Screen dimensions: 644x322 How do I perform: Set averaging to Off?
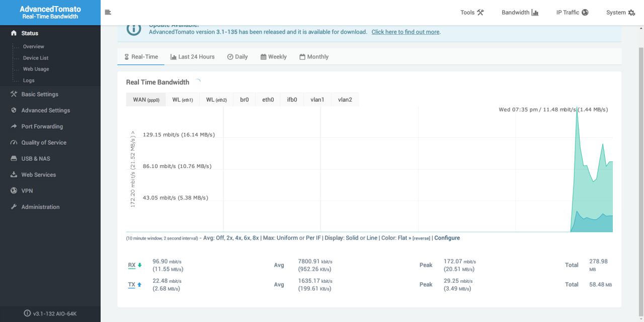(220, 238)
